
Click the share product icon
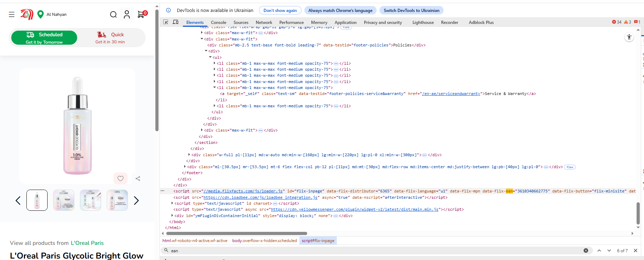click(x=138, y=178)
